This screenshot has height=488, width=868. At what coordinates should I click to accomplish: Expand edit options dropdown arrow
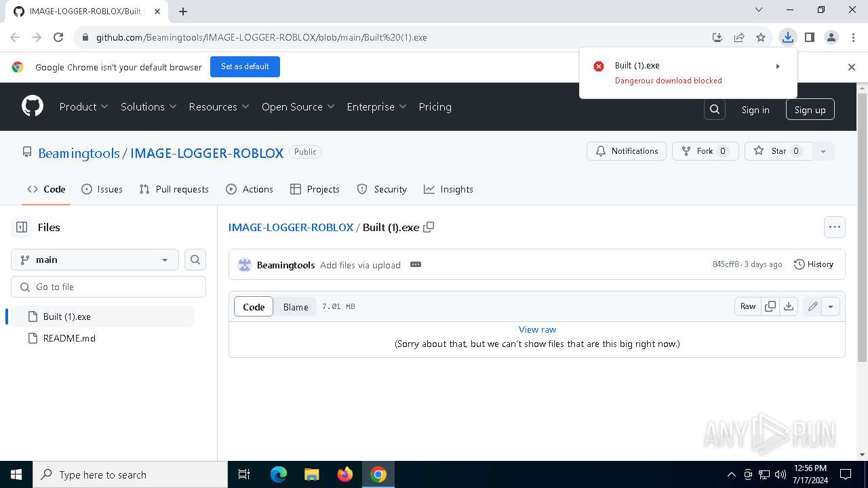tap(831, 306)
